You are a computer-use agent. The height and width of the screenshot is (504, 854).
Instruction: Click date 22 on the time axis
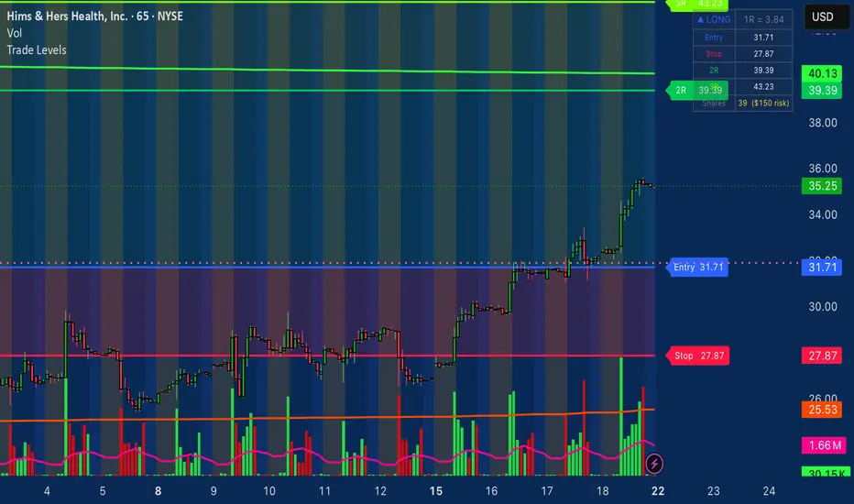click(658, 491)
